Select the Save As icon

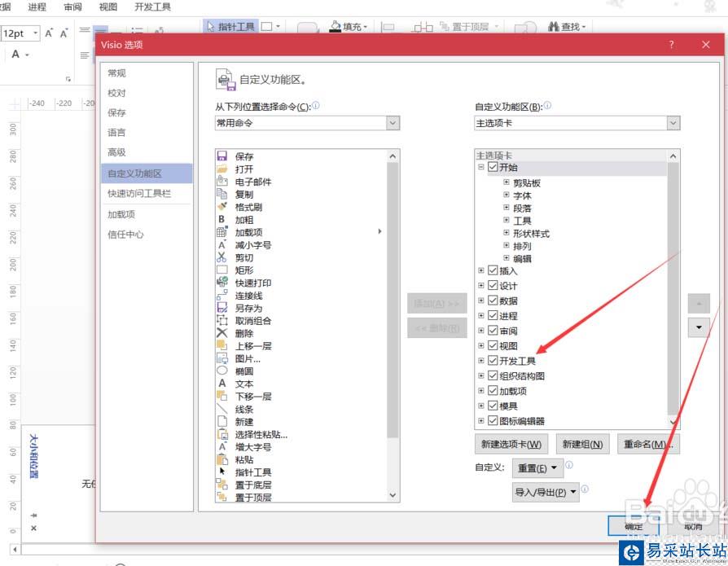click(x=222, y=307)
